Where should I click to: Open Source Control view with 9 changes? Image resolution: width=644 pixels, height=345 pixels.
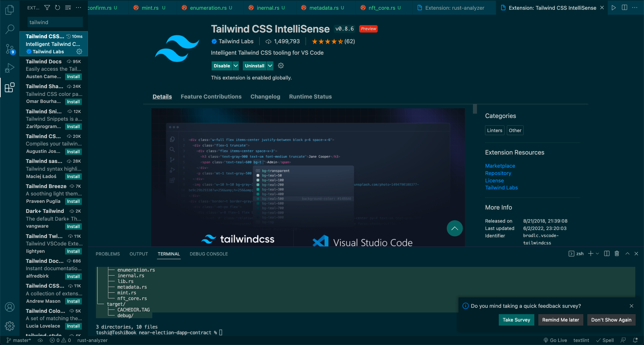click(10, 49)
